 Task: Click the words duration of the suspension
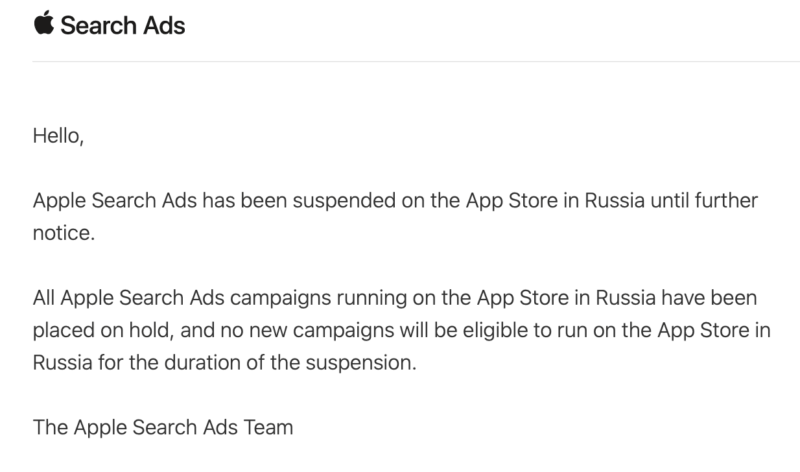[290, 363]
